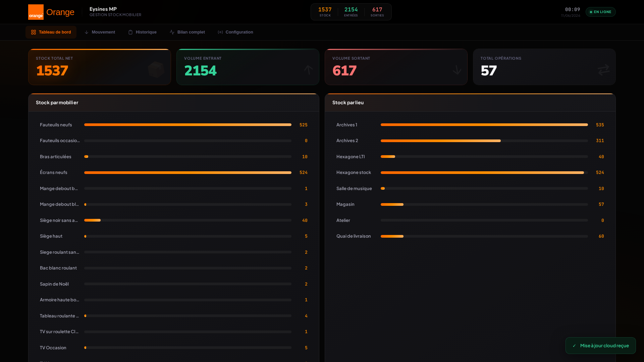This screenshot has width=644, height=362.
Task: Click the EN LIGNE status badge
Action: click(x=600, y=12)
